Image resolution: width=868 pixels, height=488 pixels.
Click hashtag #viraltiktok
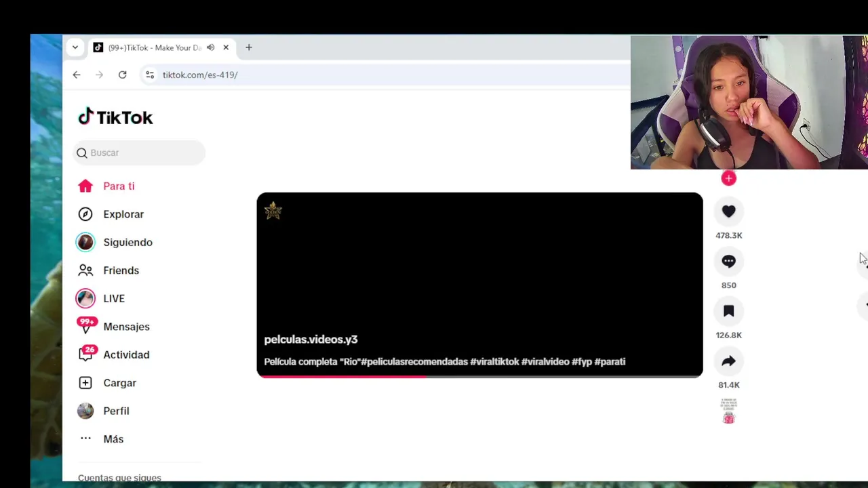[x=494, y=362]
